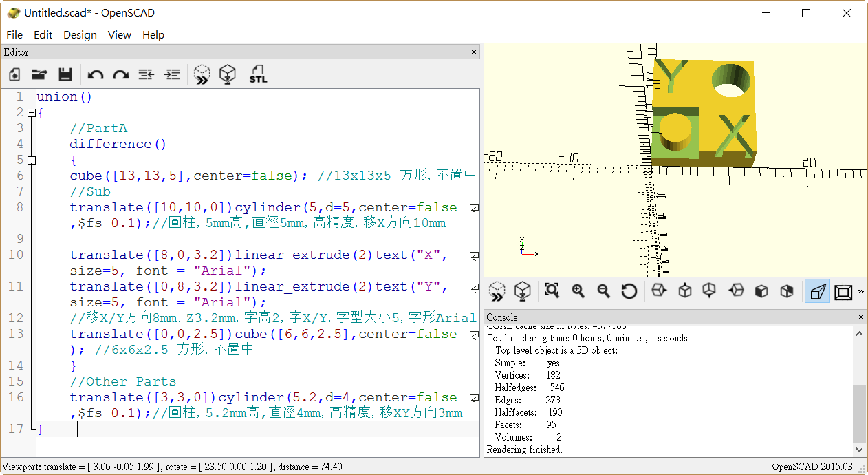
Task: Click line number 9 in editor gutter
Action: (x=19, y=239)
